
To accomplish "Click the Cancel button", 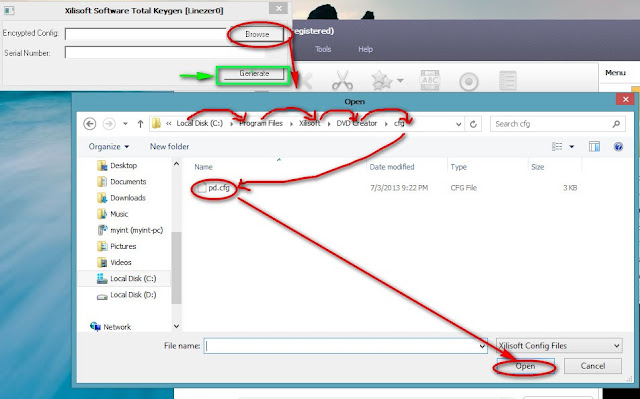I will 593,366.
